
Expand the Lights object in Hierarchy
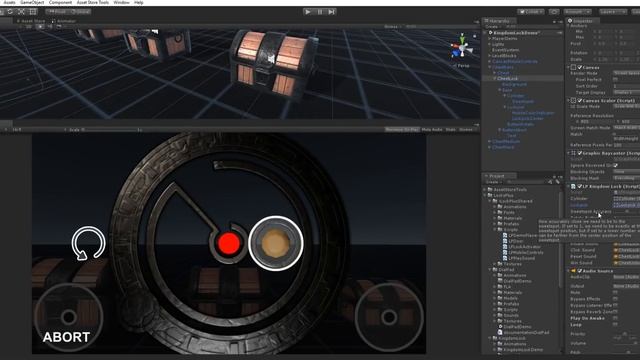(489, 44)
